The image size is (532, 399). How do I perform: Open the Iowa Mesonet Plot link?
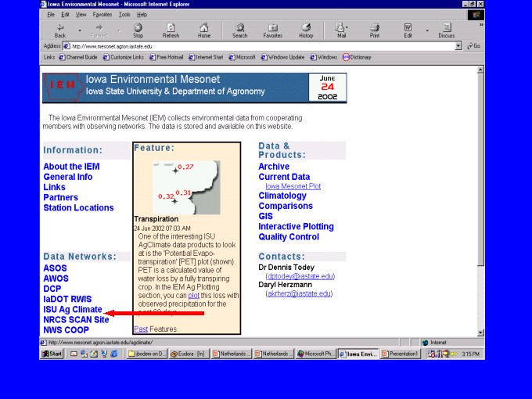point(293,186)
